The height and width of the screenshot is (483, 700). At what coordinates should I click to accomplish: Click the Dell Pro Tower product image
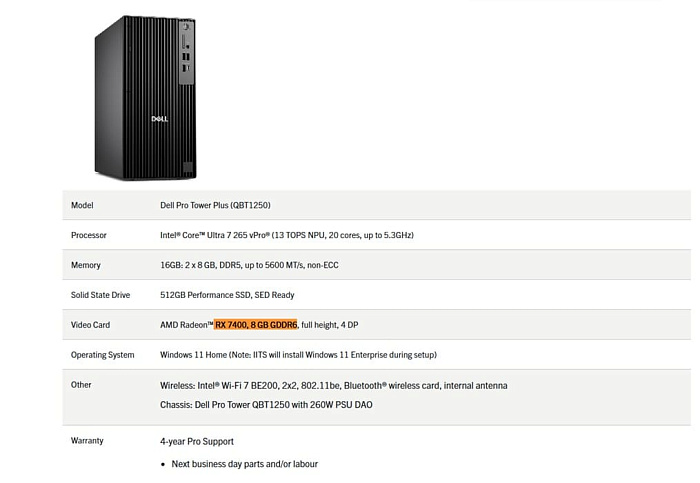click(x=141, y=100)
